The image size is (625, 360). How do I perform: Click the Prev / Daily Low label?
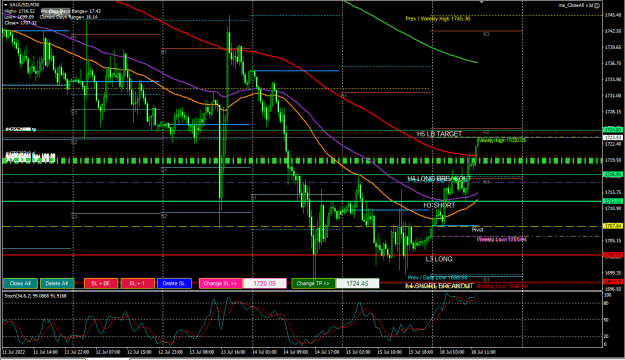[437, 277]
